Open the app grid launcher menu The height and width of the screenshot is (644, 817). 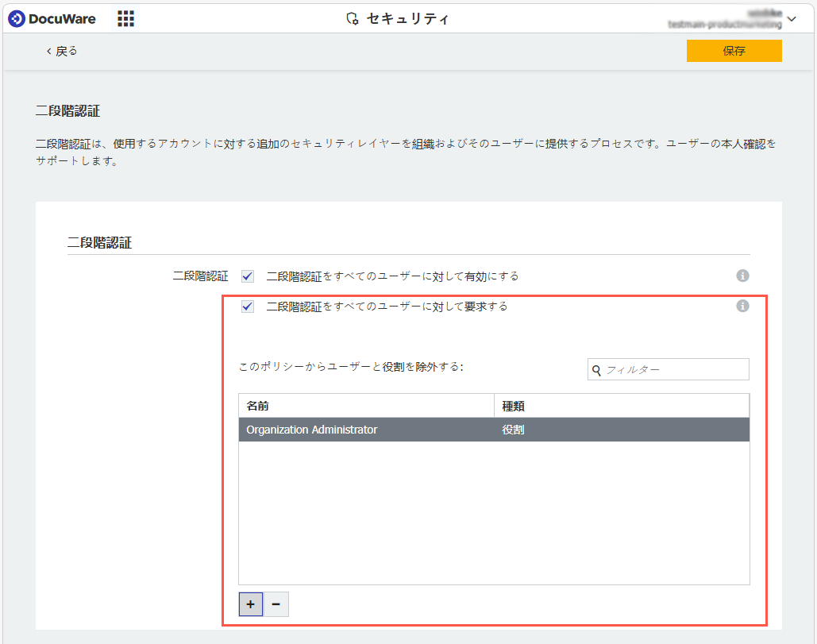click(x=125, y=19)
